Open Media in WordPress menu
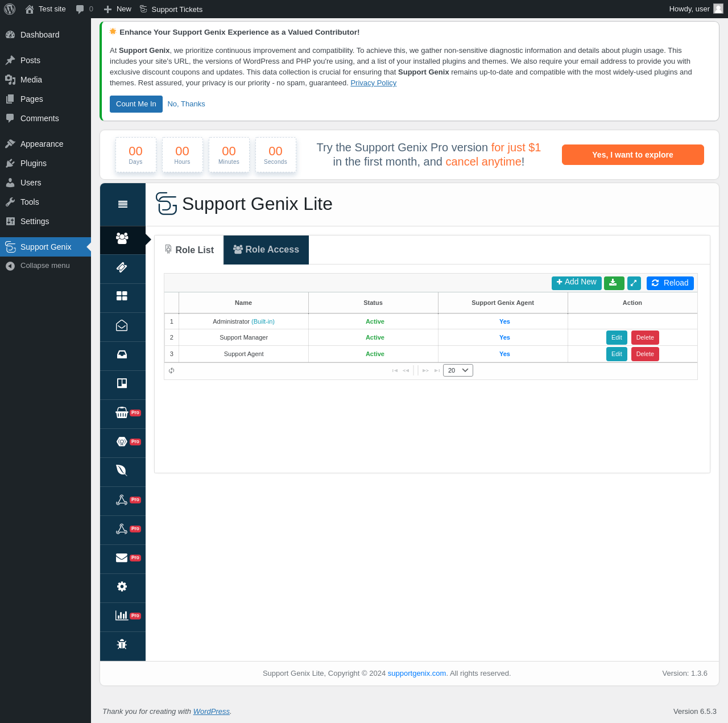The image size is (728, 723). click(45, 80)
